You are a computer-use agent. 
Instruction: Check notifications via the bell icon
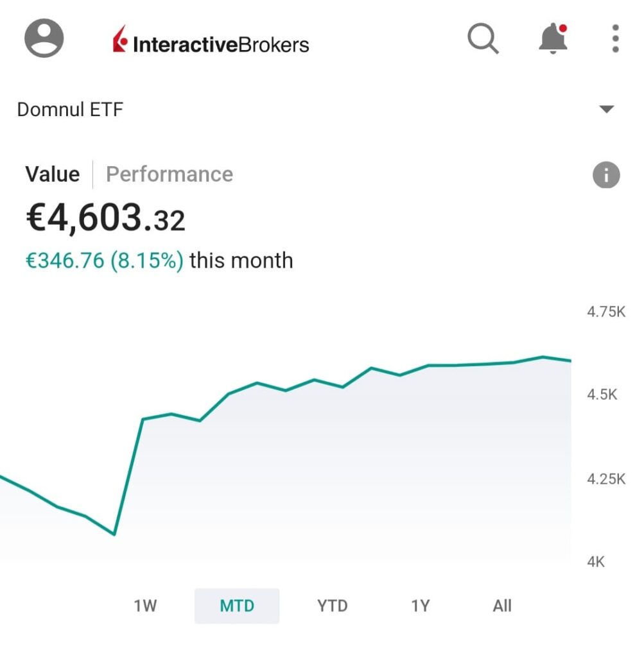click(552, 40)
